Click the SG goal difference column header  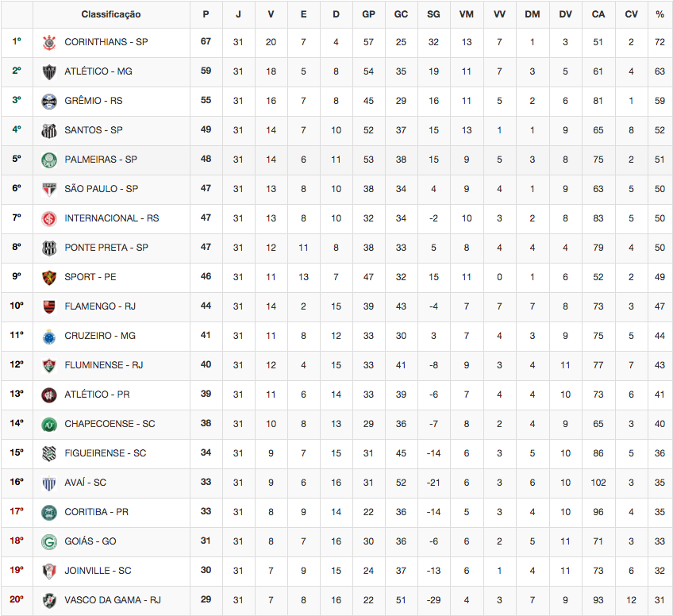(x=433, y=14)
